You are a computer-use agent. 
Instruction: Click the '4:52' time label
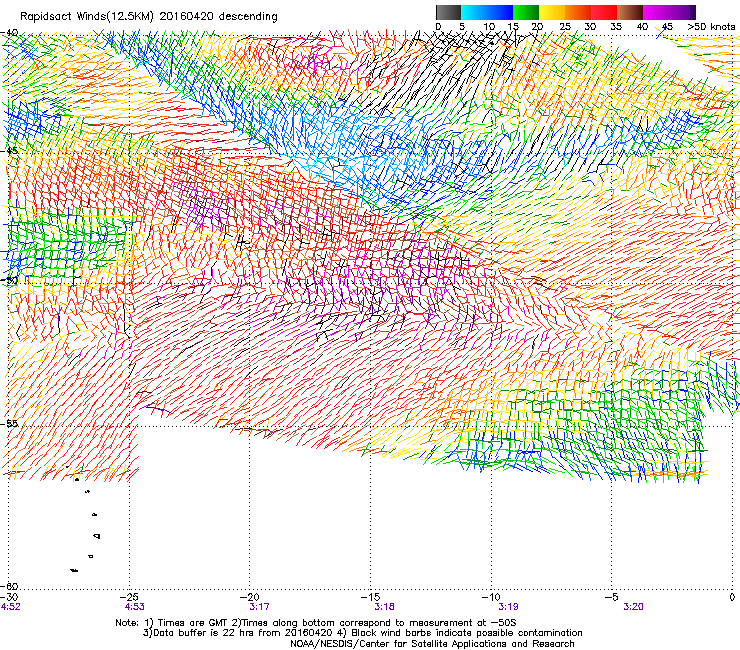coord(10,607)
